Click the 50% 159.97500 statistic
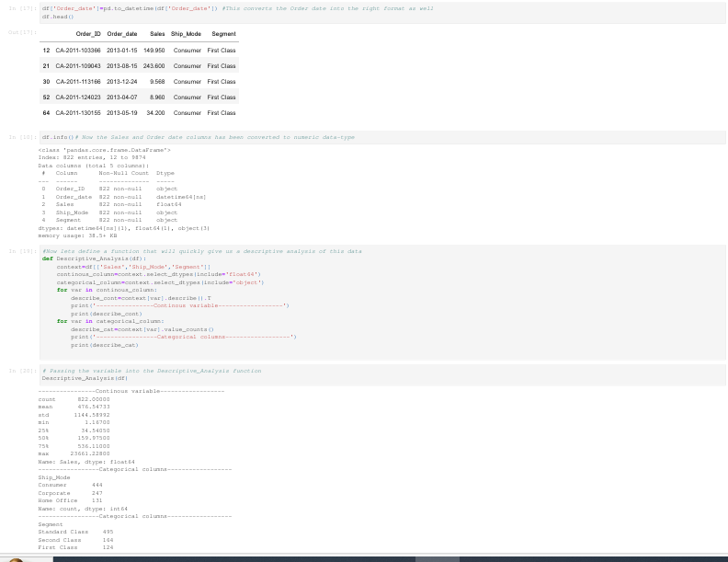Viewport: 728px width, 562px height. tap(74, 438)
